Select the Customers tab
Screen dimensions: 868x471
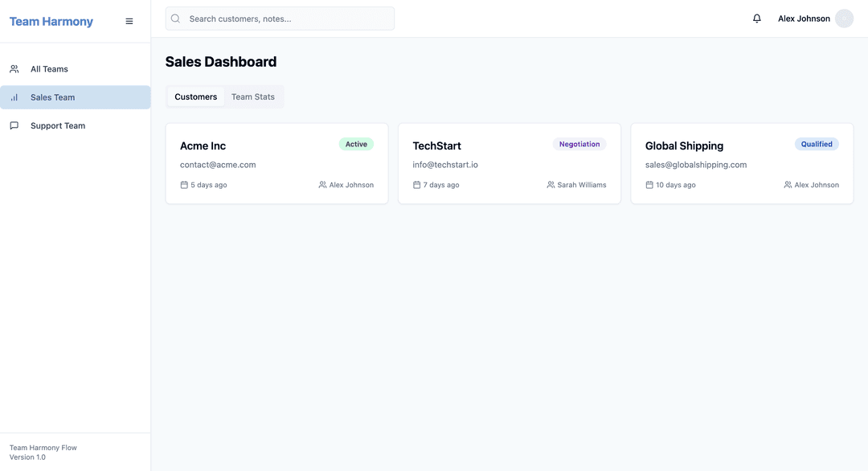point(195,96)
